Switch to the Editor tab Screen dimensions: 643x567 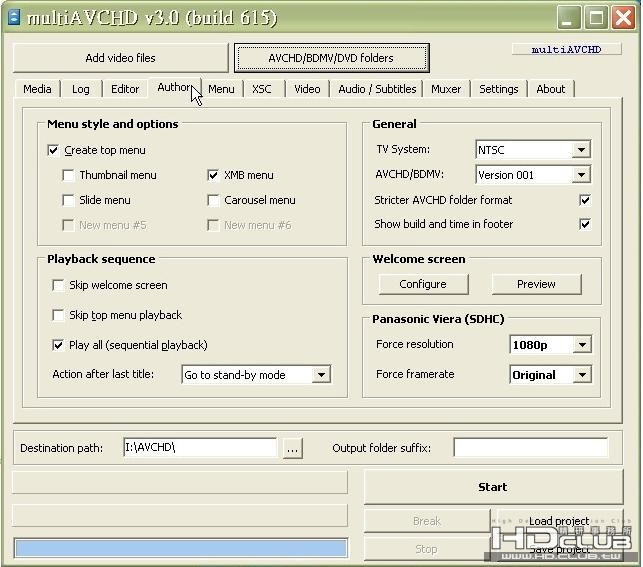(x=125, y=89)
